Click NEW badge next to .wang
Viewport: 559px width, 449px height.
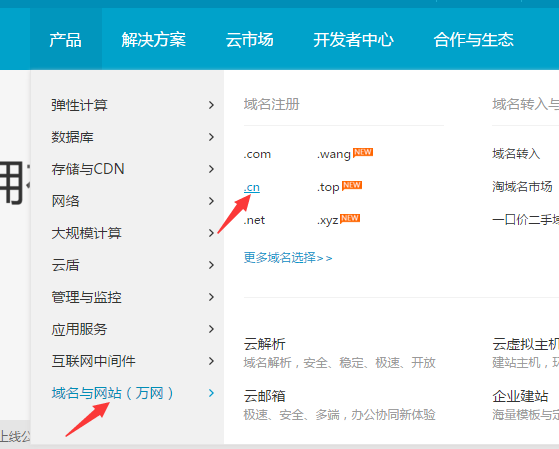363,152
